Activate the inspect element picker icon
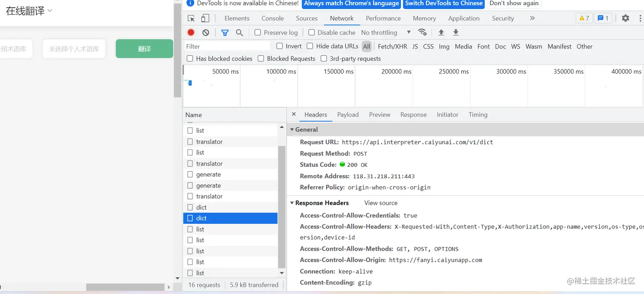This screenshot has width=644, height=294. (191, 18)
